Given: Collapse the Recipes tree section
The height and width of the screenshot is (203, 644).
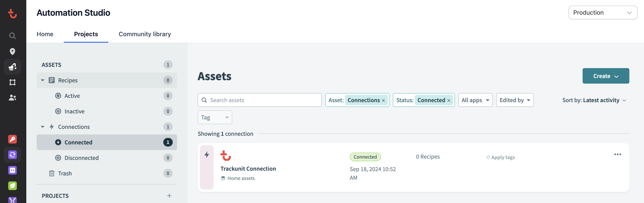Looking at the screenshot, I should (43, 80).
